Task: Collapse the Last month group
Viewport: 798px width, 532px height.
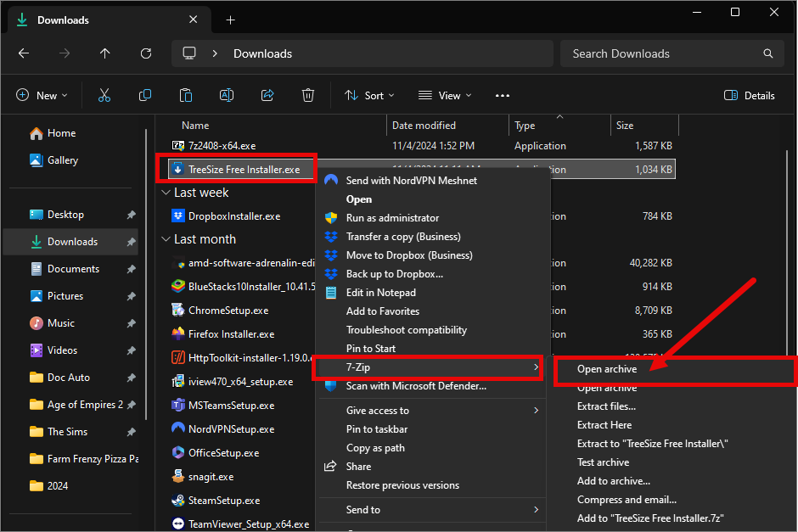Action: click(166, 239)
